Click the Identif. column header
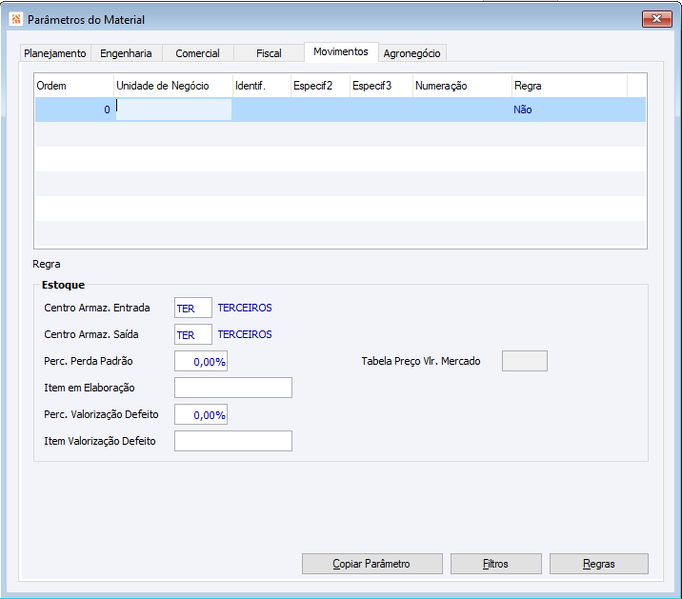 (261, 86)
